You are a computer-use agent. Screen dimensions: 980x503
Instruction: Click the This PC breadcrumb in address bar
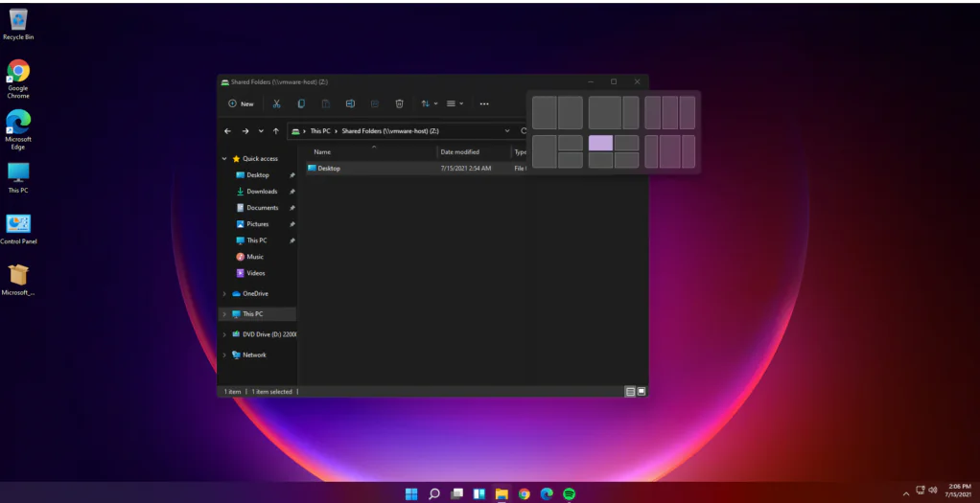[320, 131]
